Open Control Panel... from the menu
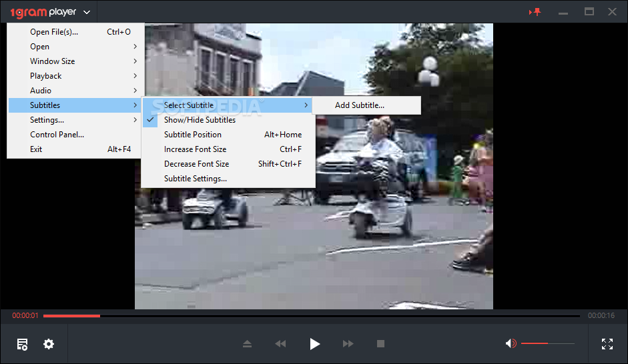Image resolution: width=628 pixels, height=364 pixels. click(x=74, y=135)
